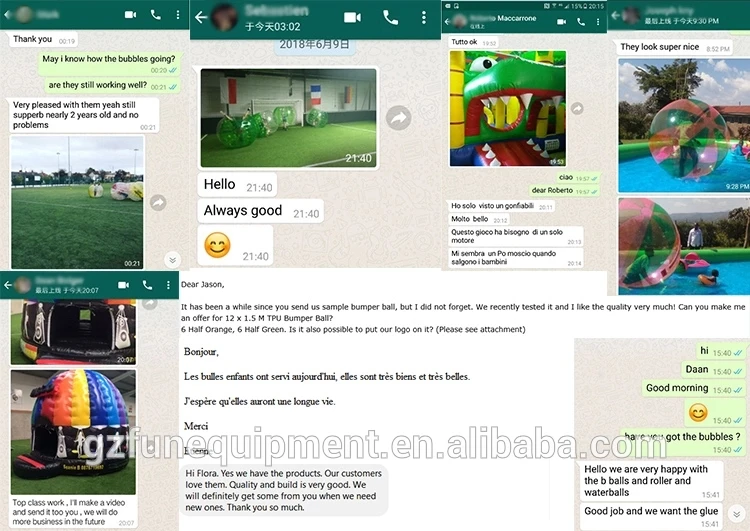Forward the football pitch bubble photo
The image size is (750, 531).
coord(158,202)
